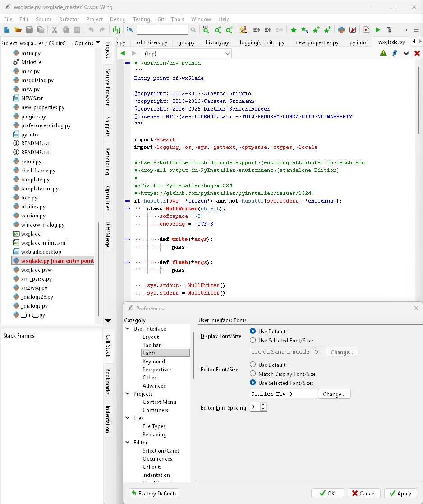Select Use Default for Display Font/Size

tap(253, 331)
